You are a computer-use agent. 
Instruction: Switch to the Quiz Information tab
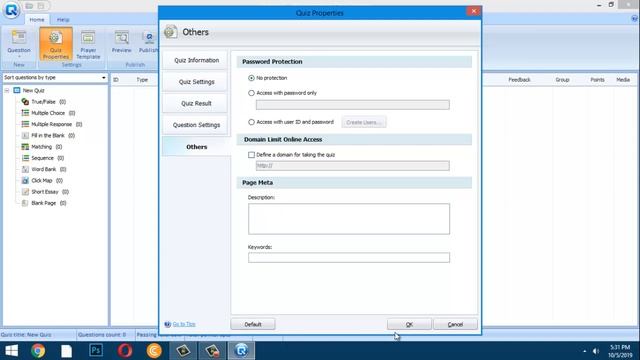click(196, 60)
